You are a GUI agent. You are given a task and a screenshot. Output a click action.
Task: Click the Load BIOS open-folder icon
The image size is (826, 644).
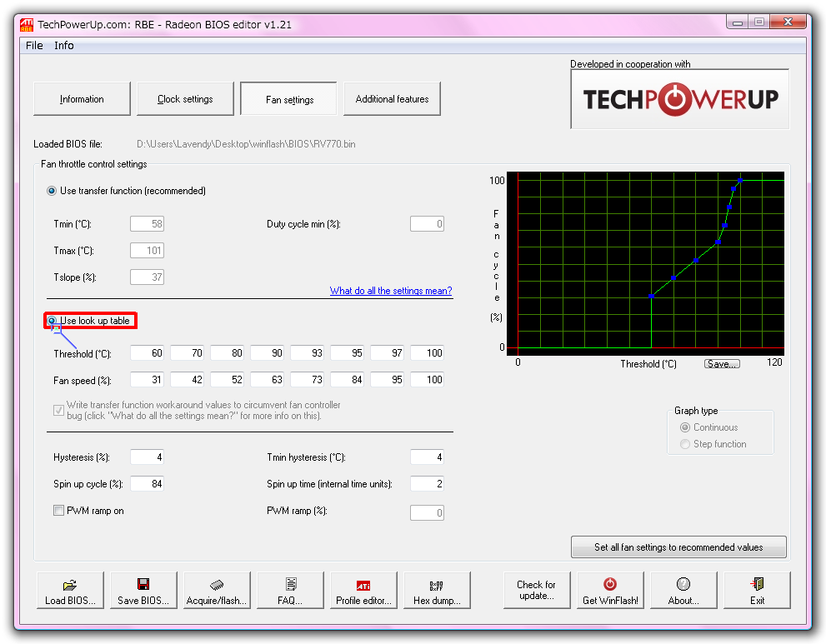point(69,585)
